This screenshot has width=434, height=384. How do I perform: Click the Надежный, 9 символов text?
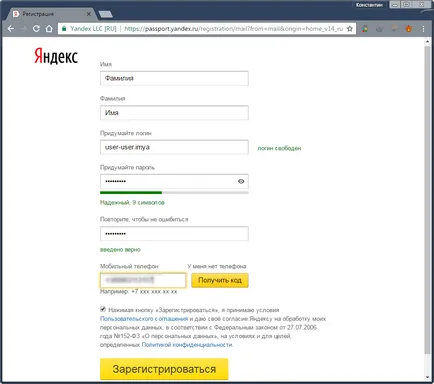pos(132,202)
